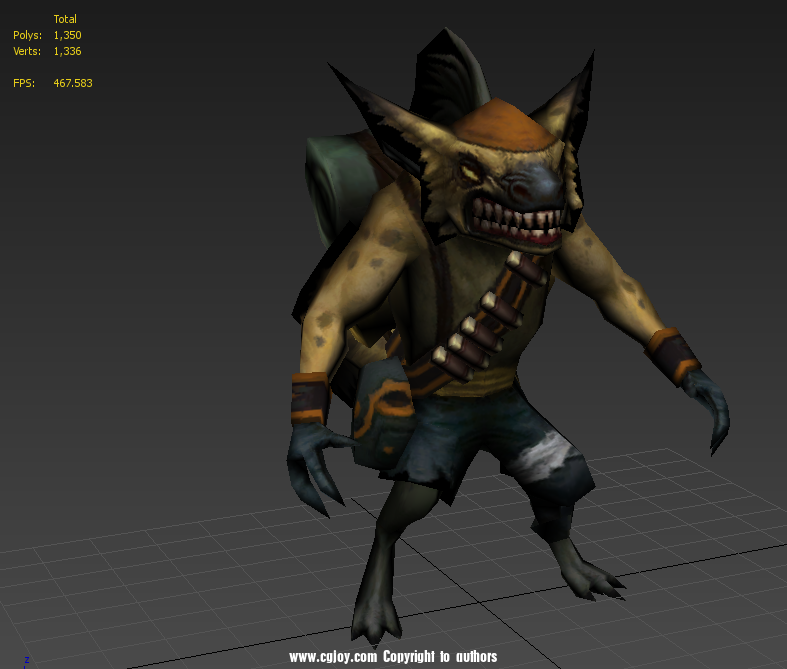This screenshot has height=669, width=787.
Task: Click the Verts count value 1,336
Action: coord(67,51)
